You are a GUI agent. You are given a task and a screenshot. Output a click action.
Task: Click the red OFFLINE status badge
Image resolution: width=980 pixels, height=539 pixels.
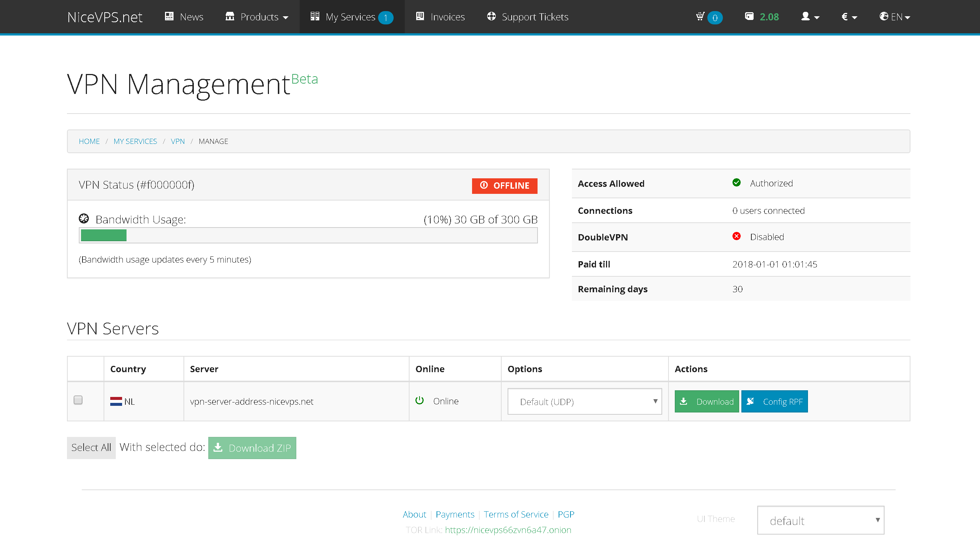(504, 186)
